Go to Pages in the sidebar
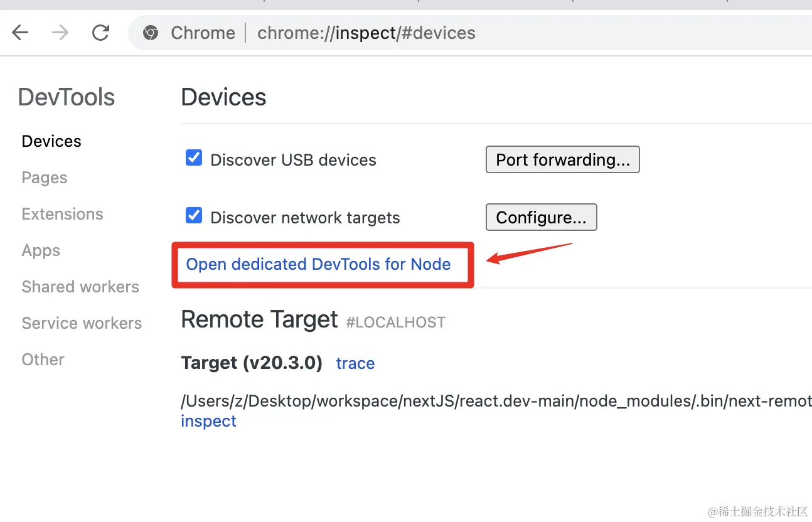812x522 pixels. (45, 178)
